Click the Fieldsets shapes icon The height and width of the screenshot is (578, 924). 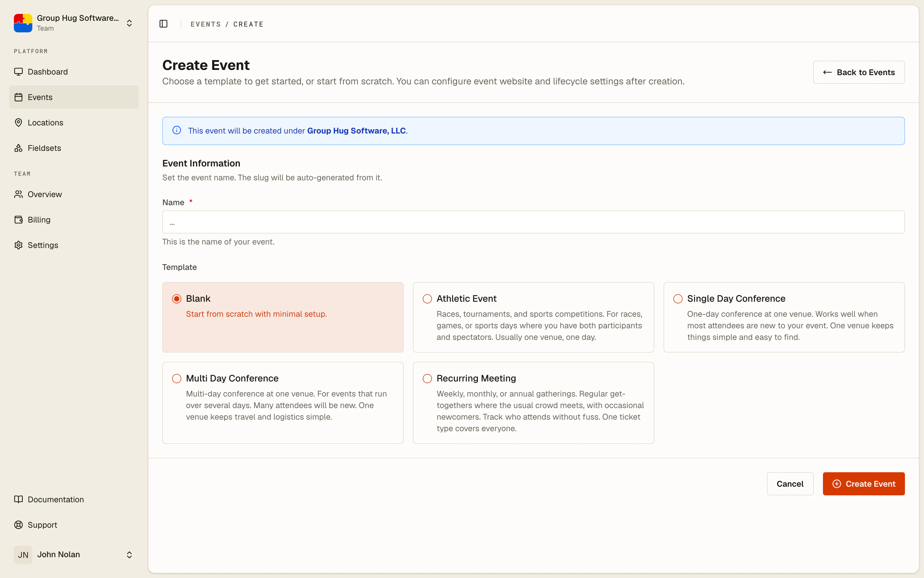click(18, 148)
